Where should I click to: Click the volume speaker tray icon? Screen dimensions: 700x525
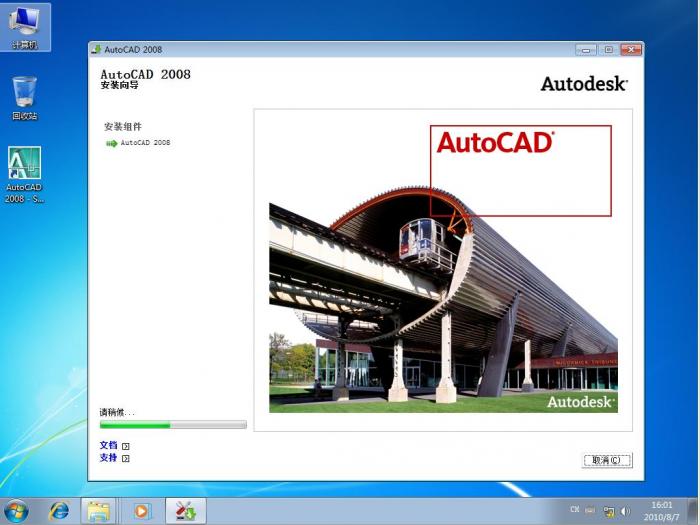(626, 511)
